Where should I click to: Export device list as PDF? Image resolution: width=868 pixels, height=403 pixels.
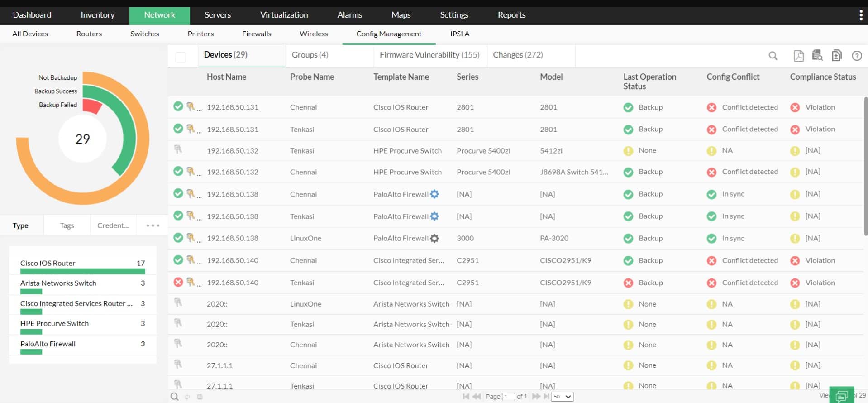[x=799, y=56]
